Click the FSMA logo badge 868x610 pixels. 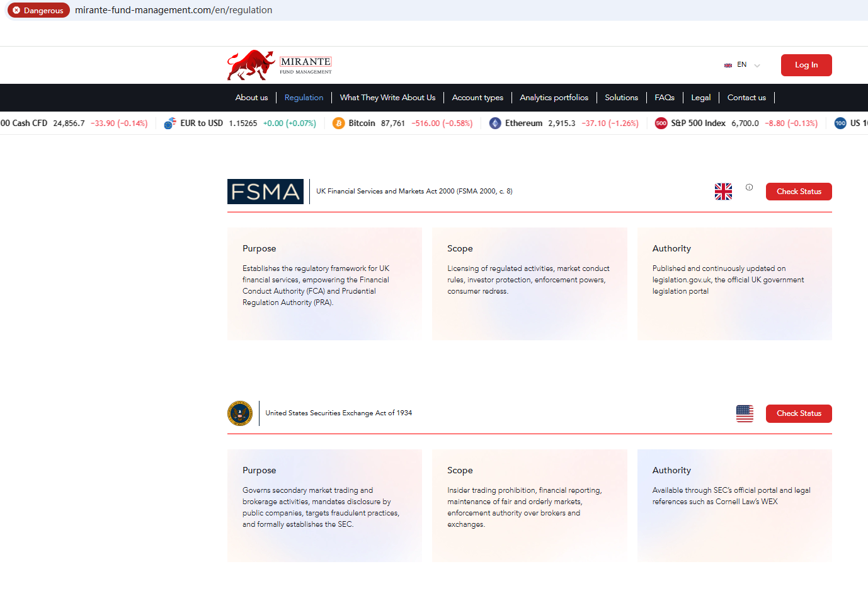(x=265, y=192)
